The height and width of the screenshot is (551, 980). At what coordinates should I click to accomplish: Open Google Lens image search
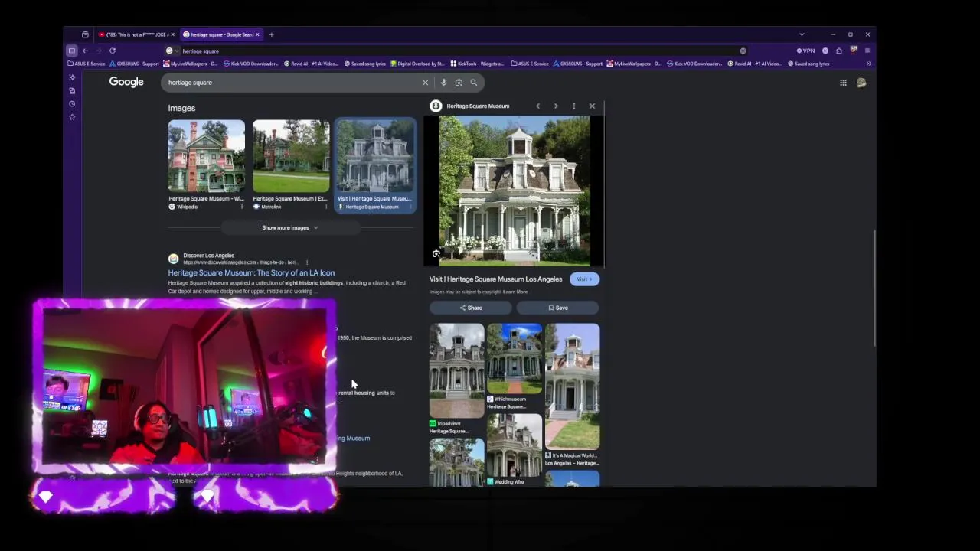(459, 83)
